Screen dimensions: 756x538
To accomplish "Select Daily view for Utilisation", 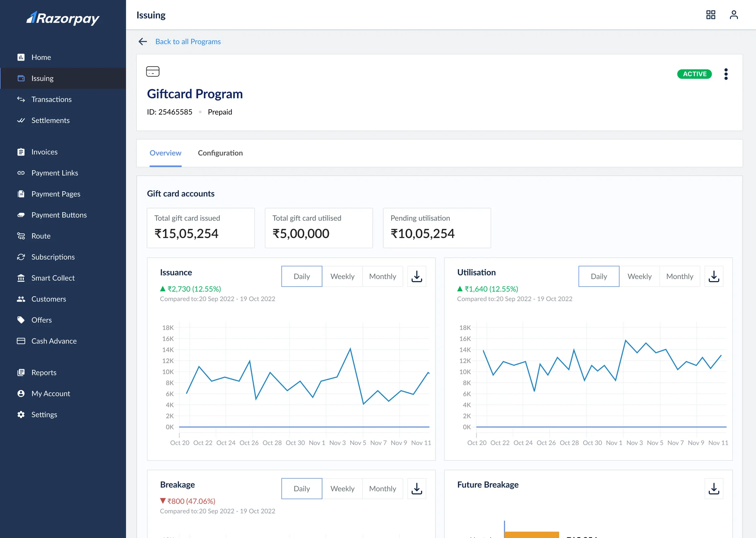I will click(599, 277).
